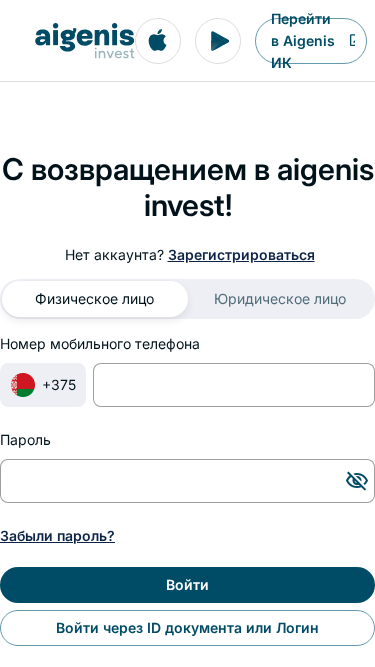Screen dimensions: 375x667
Task: Focus the mobile phone number field
Action: 234,385
